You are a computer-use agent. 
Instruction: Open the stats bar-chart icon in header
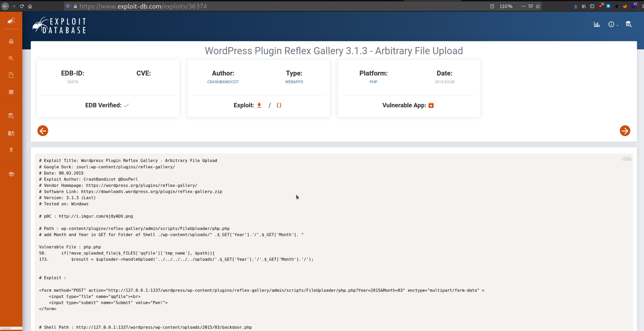click(597, 24)
